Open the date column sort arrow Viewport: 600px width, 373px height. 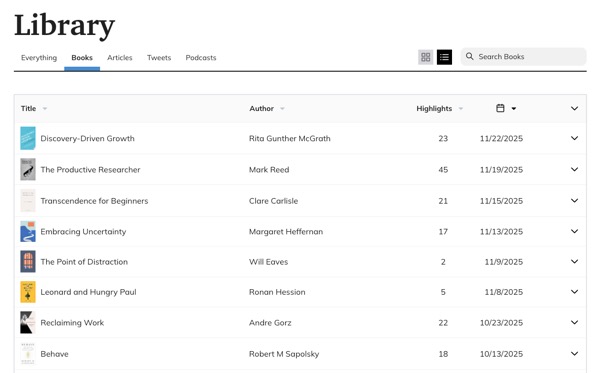(514, 109)
